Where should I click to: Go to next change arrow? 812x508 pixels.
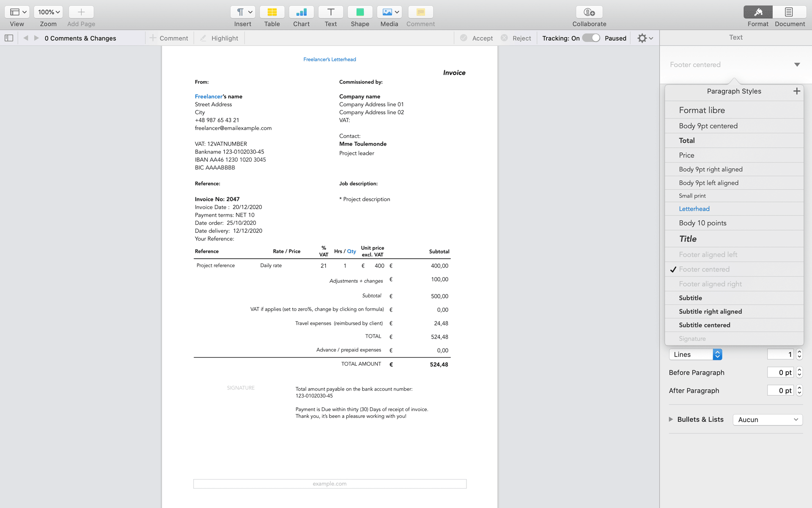pos(37,38)
